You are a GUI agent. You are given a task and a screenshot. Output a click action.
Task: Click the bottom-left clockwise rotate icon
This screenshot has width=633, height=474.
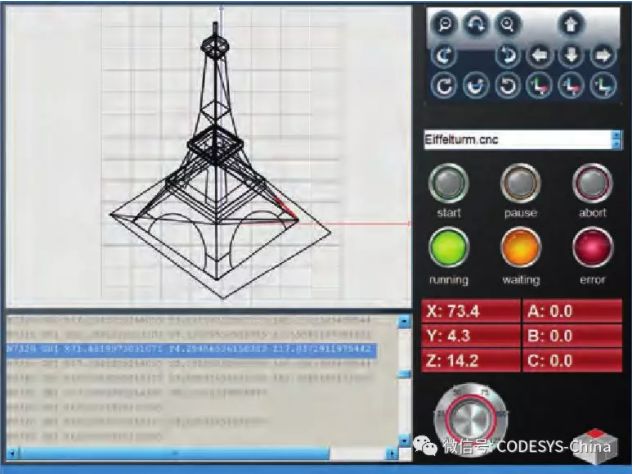[x=443, y=86]
